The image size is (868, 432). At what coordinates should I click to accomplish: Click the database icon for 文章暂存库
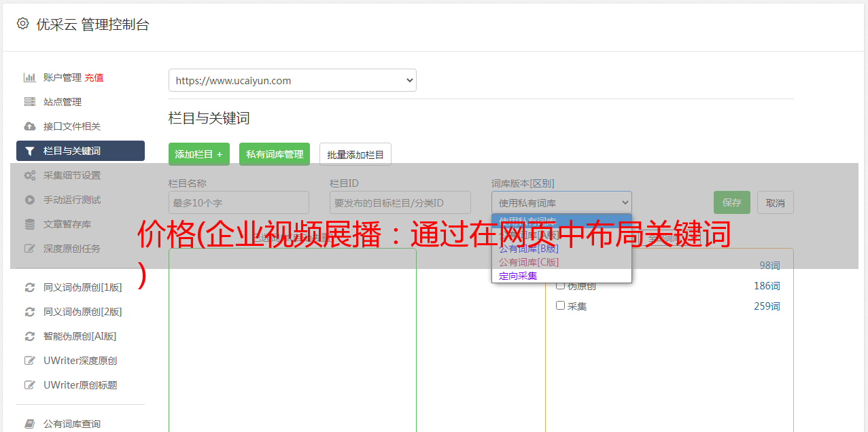pos(30,224)
